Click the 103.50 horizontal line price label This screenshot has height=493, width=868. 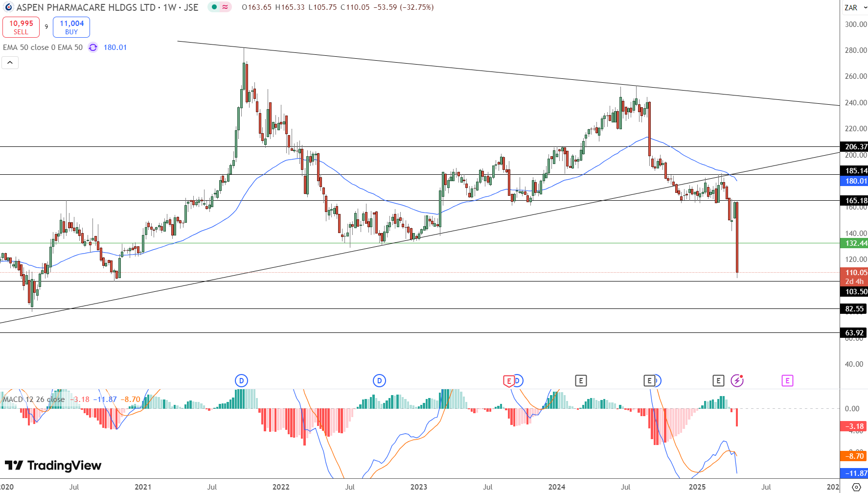click(x=854, y=291)
